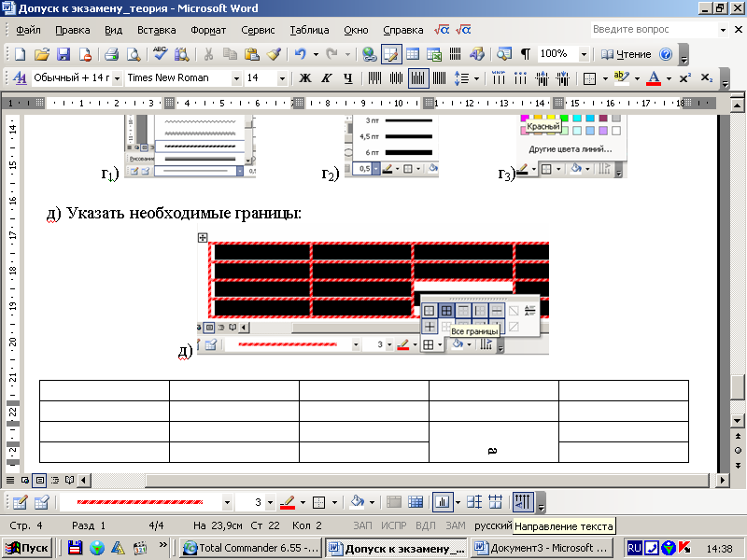Screen dimensions: 747x560
Task: Cut selection with scissors icon
Action: (x=208, y=54)
